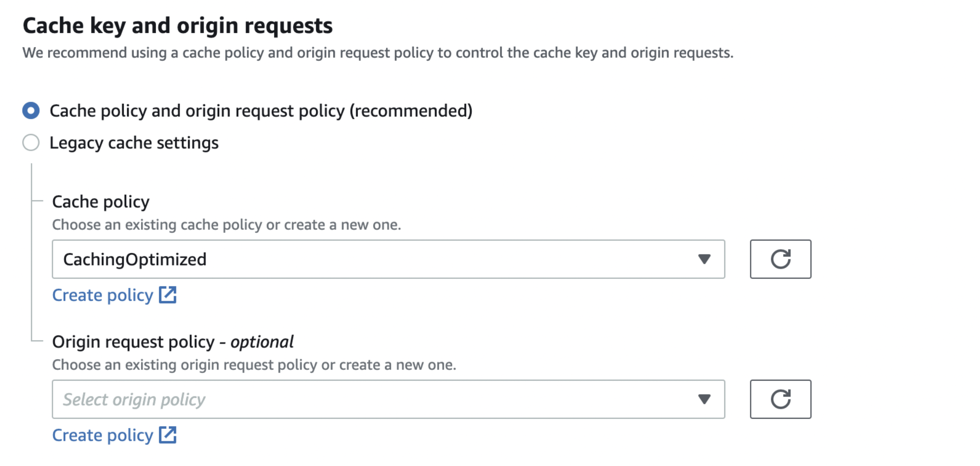Click the "Origin request policy - optional" label
This screenshot has height=466, width=980.
[173, 342]
